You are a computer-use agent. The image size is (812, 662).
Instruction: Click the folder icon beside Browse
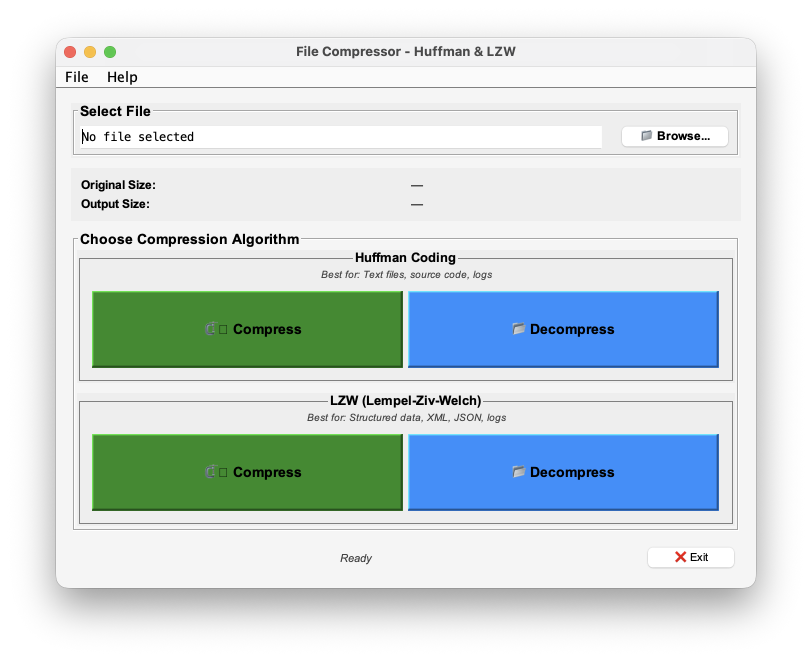(x=646, y=136)
